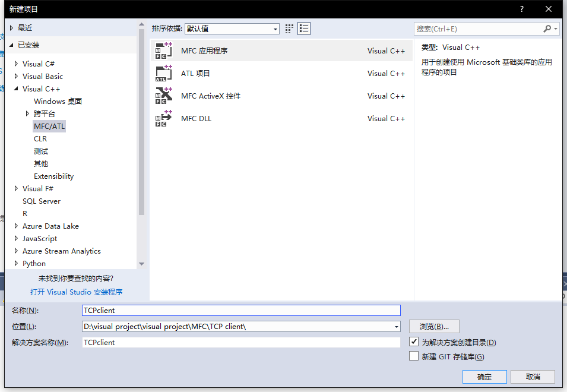Select the MFC/ATL category

tap(49, 126)
